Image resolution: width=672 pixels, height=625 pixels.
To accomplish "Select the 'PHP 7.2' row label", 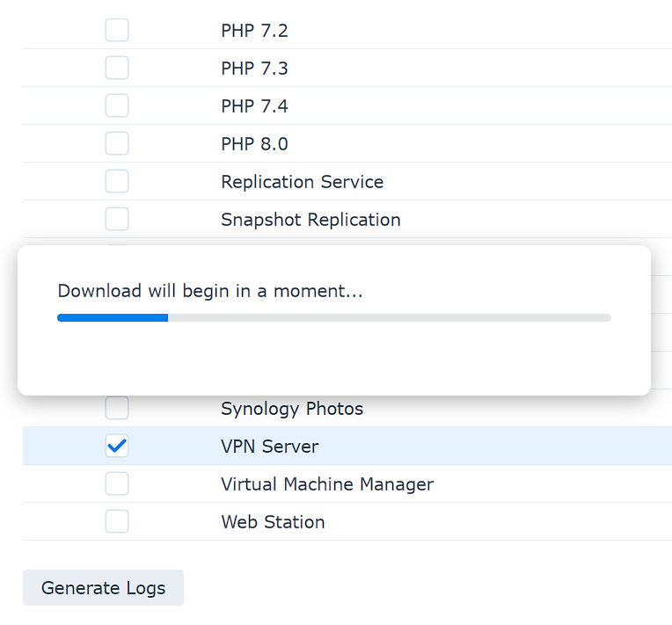I will tap(254, 31).
